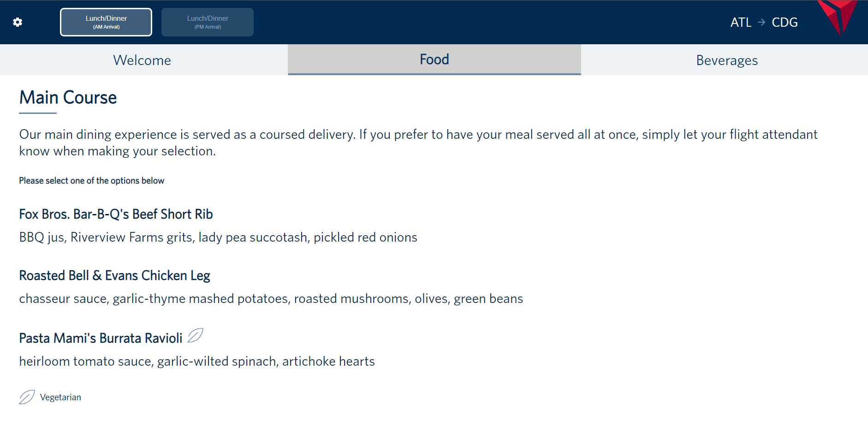Toggle the Lunch/Dinner AM Arrival option

pos(106,22)
